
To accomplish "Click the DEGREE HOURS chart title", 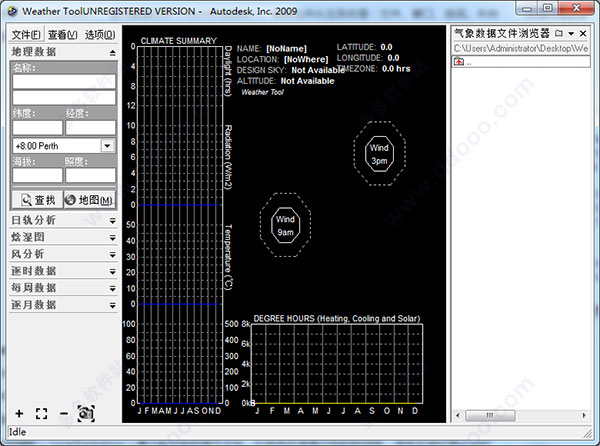I will (337, 318).
